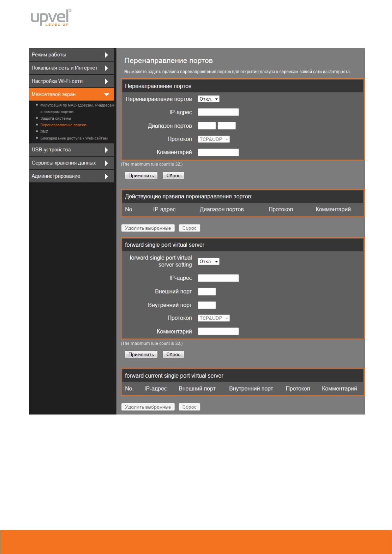Select DMZ in the firewall submenu

point(44,132)
